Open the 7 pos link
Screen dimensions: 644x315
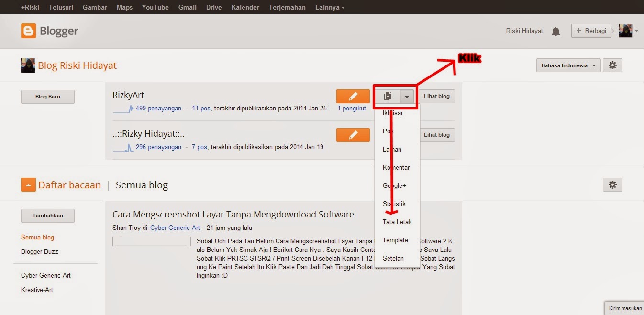click(x=200, y=147)
